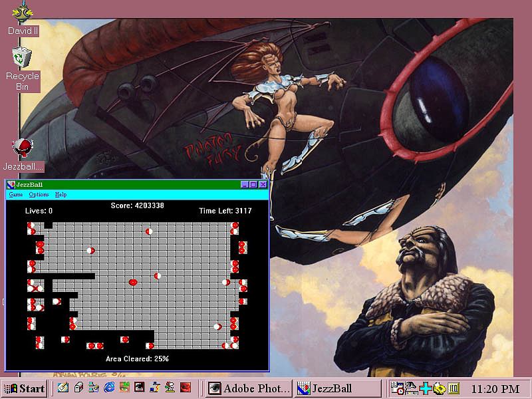Click the cyan plus system tray icon
Screen dimensions: 532x399
[x=425, y=388]
